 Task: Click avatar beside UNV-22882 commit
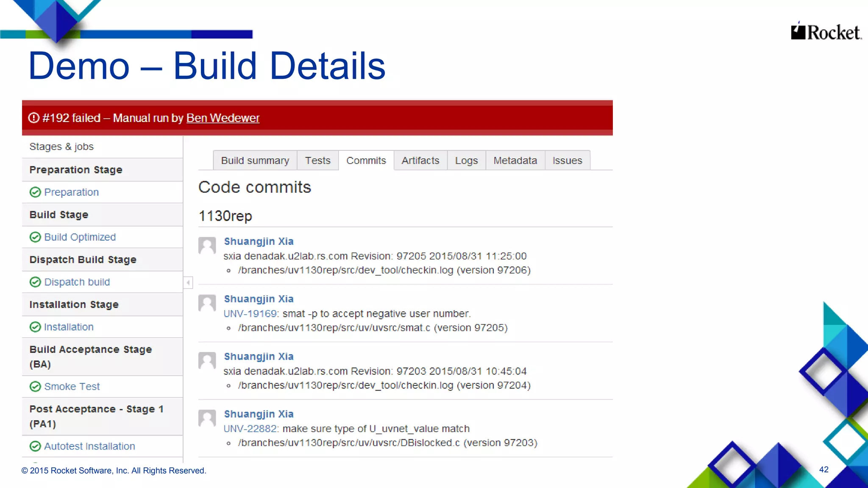207,419
